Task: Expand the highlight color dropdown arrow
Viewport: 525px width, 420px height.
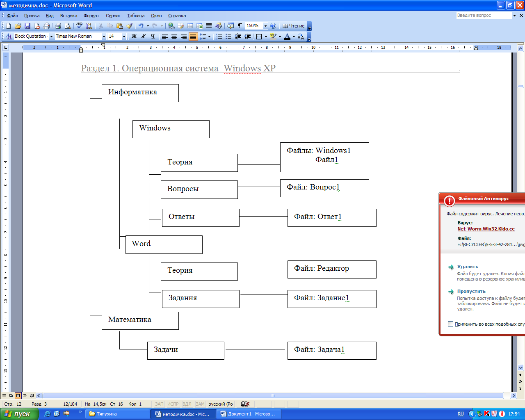Action: pyautogui.click(x=280, y=37)
